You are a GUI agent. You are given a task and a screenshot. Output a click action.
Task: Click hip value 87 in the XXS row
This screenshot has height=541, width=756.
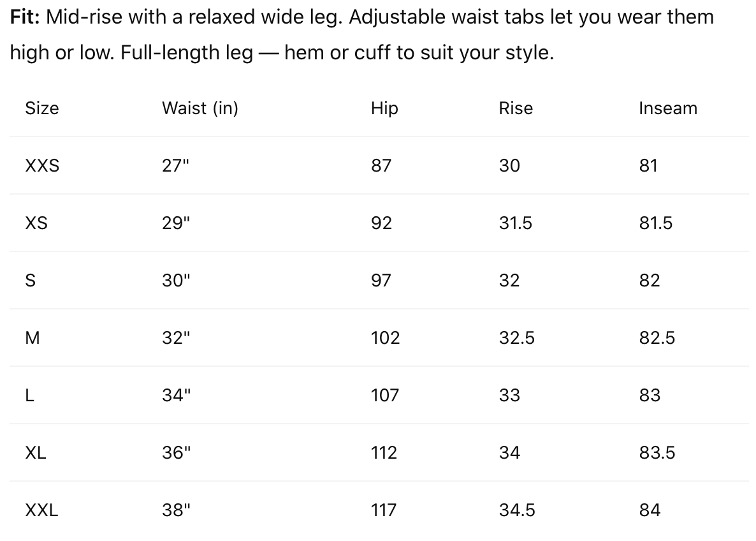[x=381, y=166]
